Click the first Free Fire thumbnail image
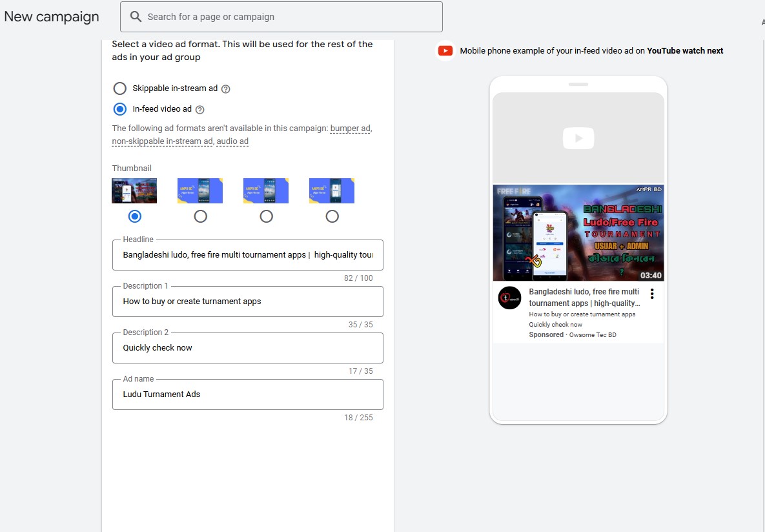This screenshot has height=532, width=765. click(x=134, y=191)
